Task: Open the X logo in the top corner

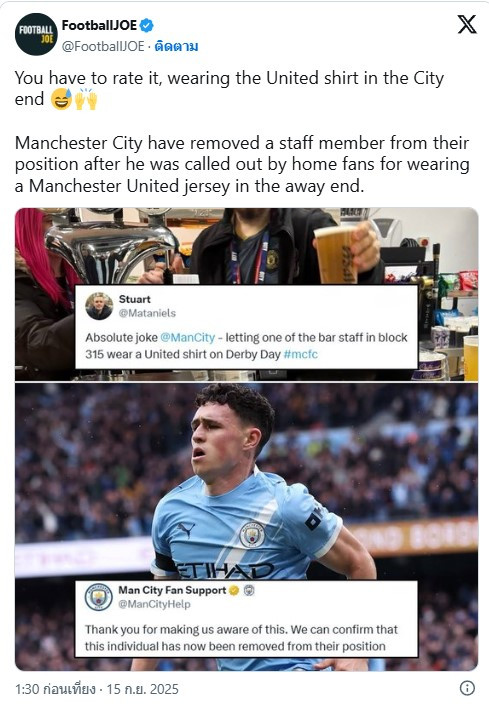Action: pos(467,25)
